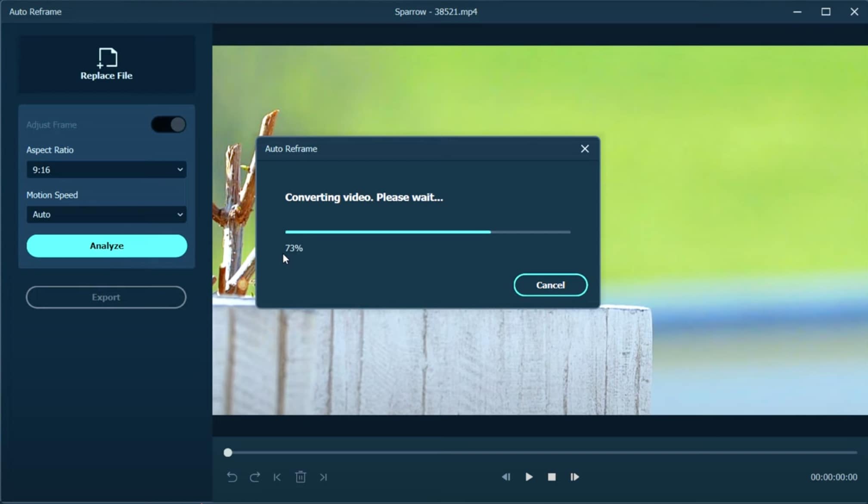Close the Auto Reframe progress dialog
This screenshot has width=868, height=504.
(x=584, y=149)
